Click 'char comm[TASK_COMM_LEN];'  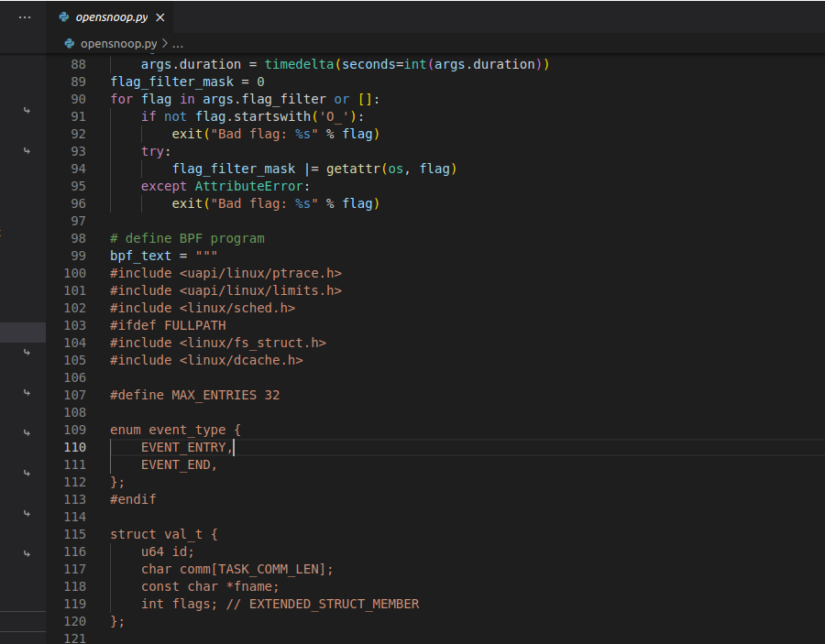[x=236, y=570]
